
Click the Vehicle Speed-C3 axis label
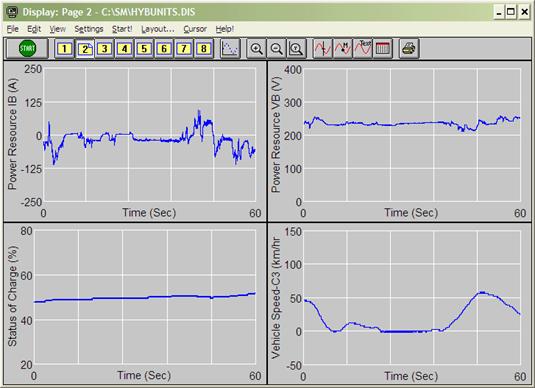coord(275,298)
